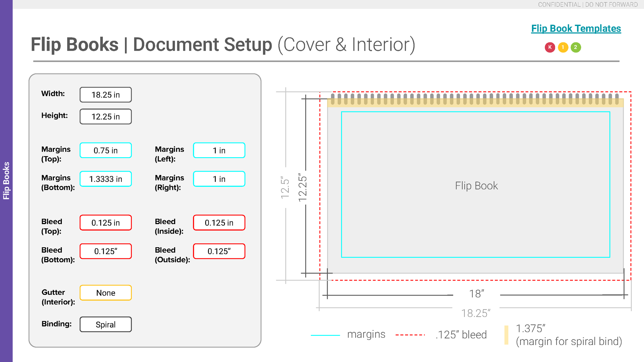
Task: Click the 'Binding:' label
Action: [57, 324]
